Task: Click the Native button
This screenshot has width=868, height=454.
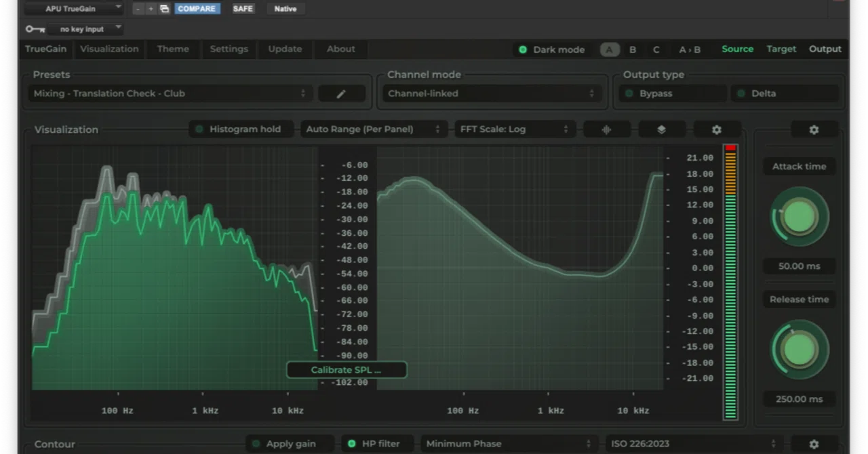Action: click(x=285, y=9)
